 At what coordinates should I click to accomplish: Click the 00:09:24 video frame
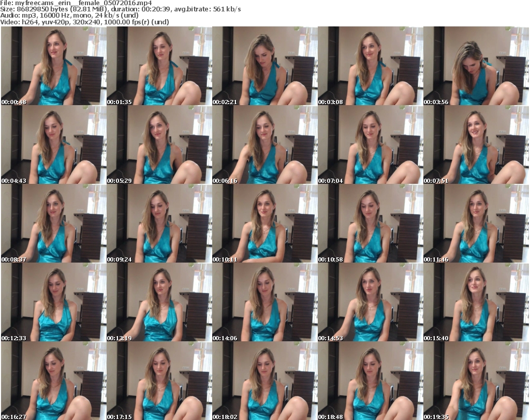coord(159,224)
